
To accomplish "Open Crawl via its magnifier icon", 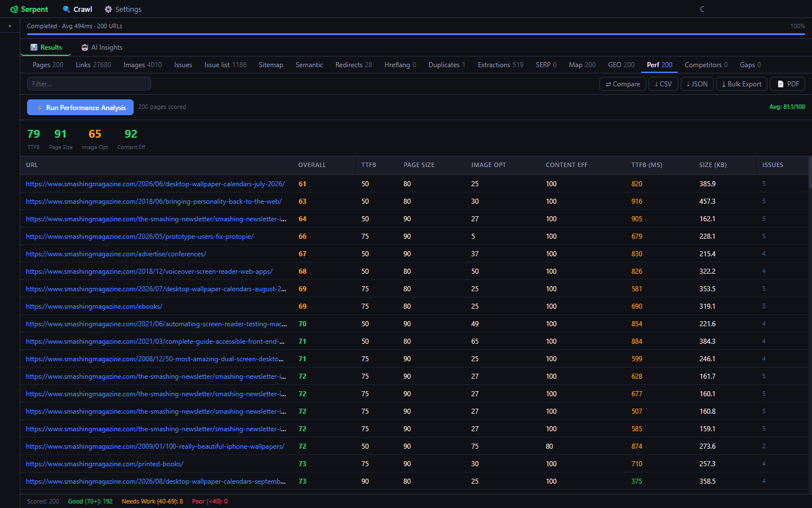I will [67, 10].
